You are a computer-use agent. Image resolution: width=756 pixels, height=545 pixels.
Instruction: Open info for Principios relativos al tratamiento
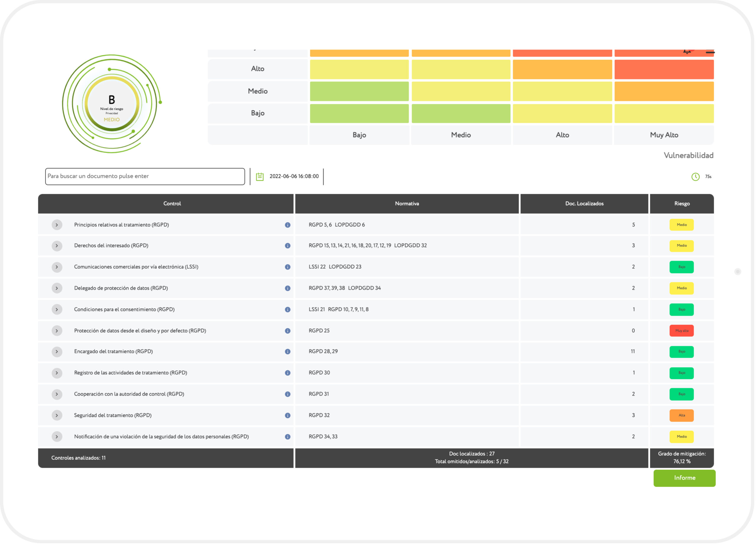point(288,226)
